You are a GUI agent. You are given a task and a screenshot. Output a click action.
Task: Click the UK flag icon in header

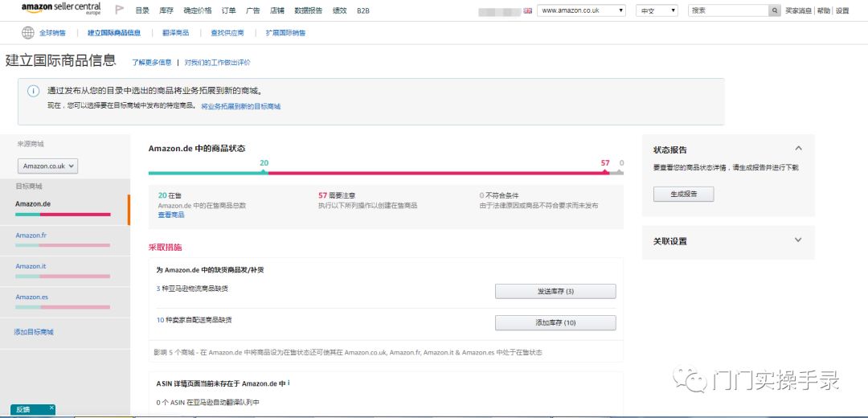tap(527, 10)
